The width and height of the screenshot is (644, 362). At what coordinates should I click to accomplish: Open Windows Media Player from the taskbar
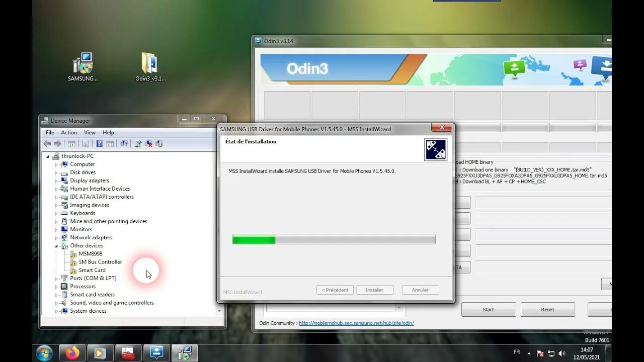click(100, 353)
